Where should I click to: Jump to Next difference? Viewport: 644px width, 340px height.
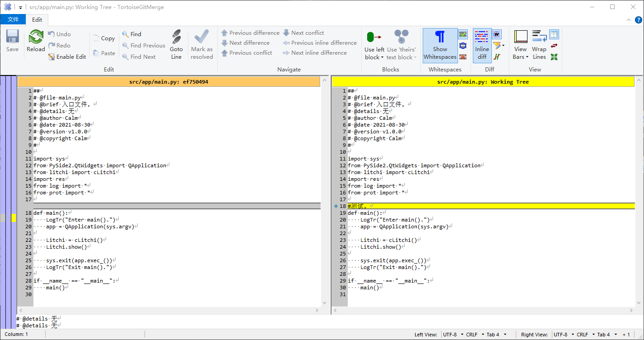[x=245, y=42]
